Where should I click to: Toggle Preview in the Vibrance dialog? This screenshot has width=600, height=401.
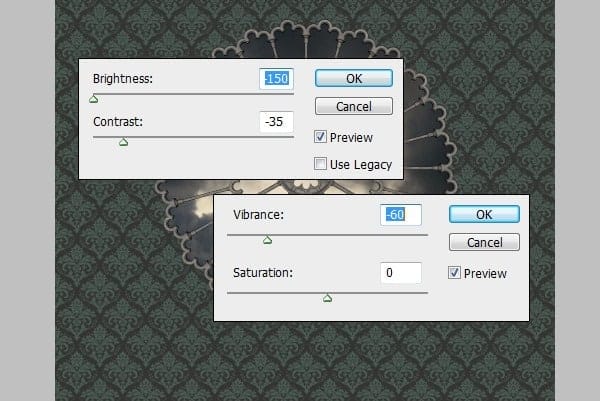point(455,273)
